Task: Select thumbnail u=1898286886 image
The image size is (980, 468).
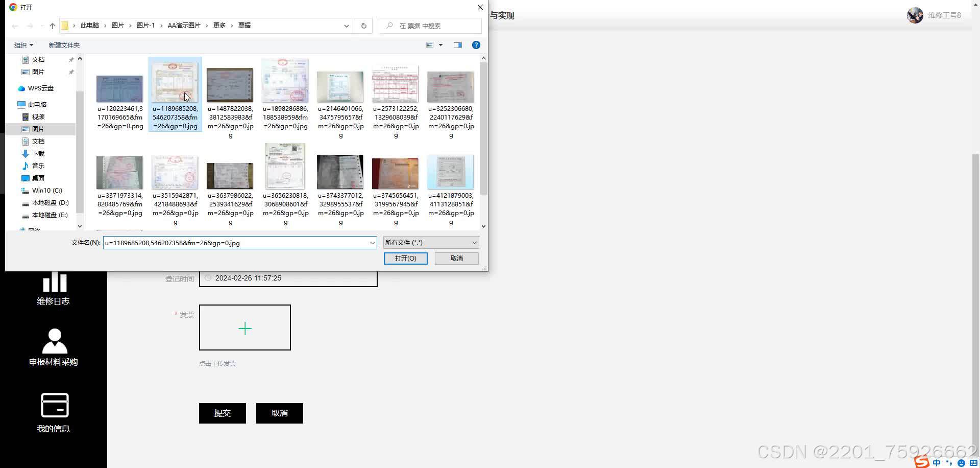Action: (x=285, y=81)
